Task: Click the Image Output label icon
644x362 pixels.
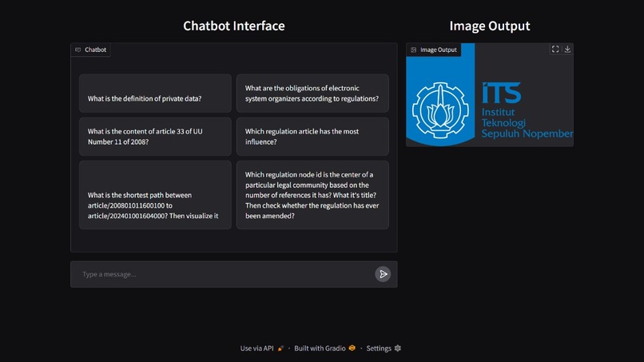Action: (414, 50)
